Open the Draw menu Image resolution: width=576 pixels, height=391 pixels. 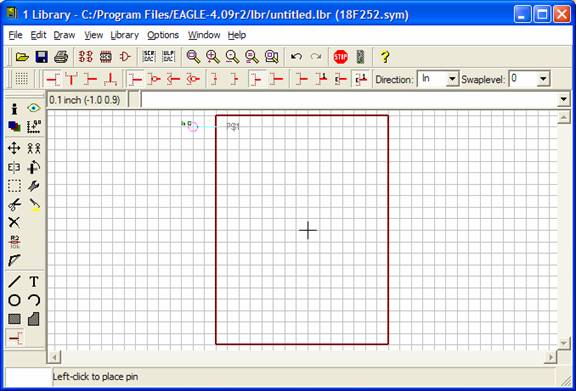click(64, 35)
